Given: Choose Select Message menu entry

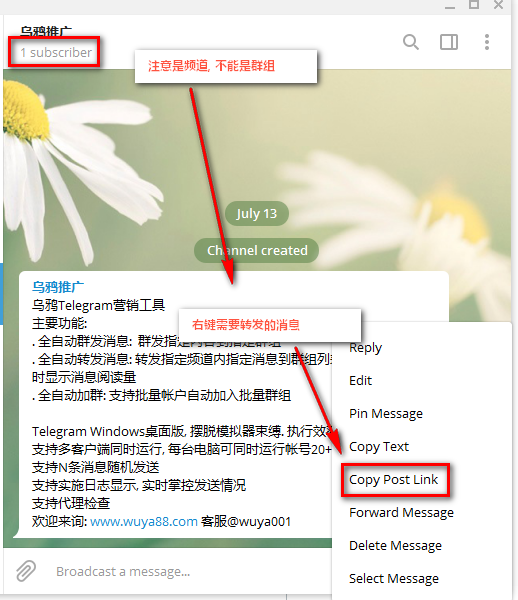Looking at the screenshot, I should 394,578.
